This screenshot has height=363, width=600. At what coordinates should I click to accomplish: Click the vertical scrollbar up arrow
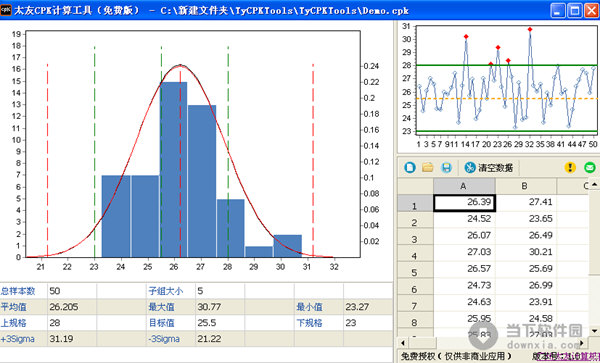coord(594,185)
